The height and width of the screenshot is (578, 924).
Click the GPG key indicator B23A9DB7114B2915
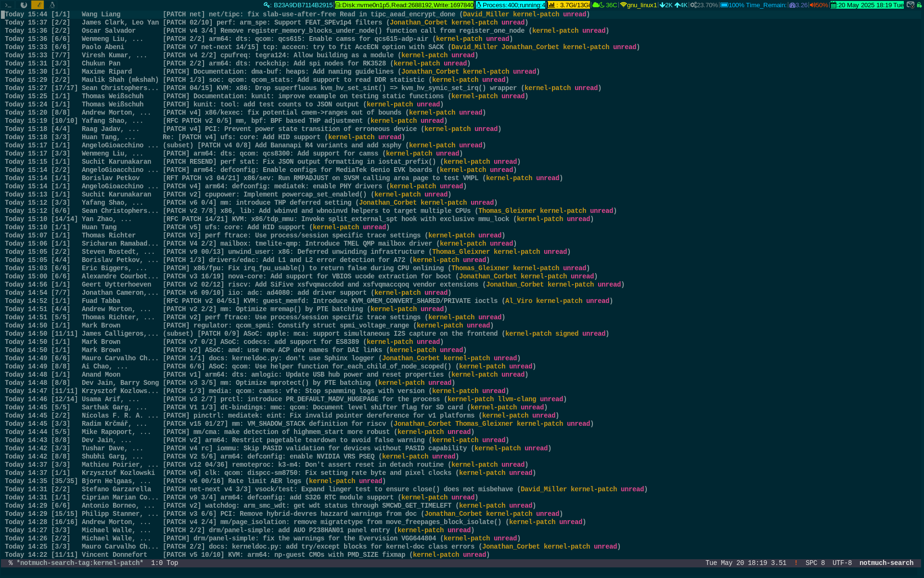tap(298, 5)
